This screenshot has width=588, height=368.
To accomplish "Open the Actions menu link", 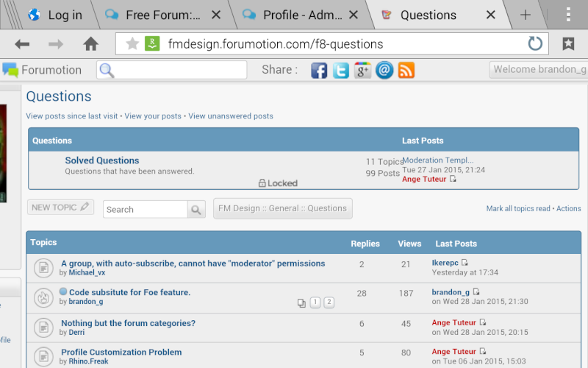I will pos(568,208).
